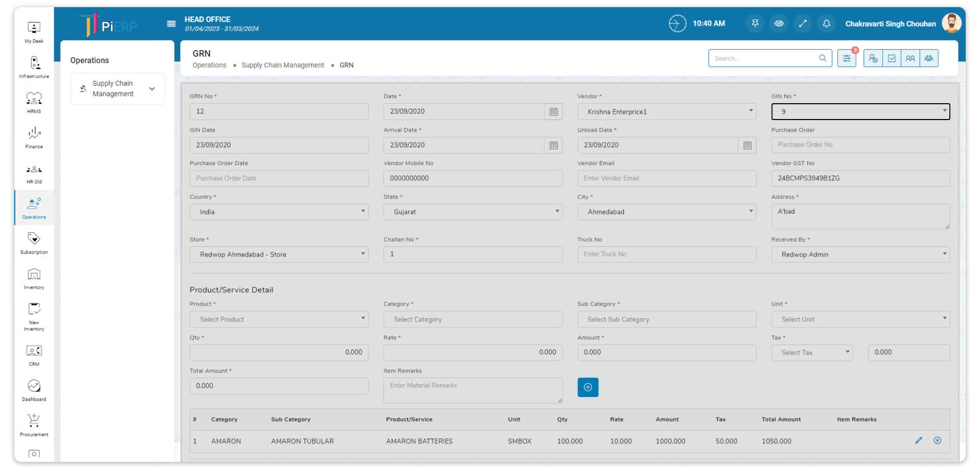Delete the AMARON BATTERIES row
980x469 pixels.
coord(938,440)
